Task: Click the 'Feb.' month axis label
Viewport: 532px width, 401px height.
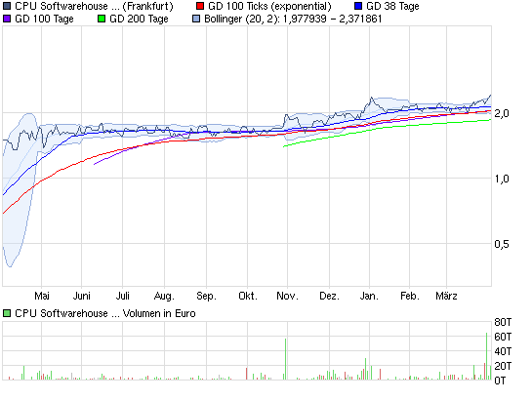Action: point(410,296)
